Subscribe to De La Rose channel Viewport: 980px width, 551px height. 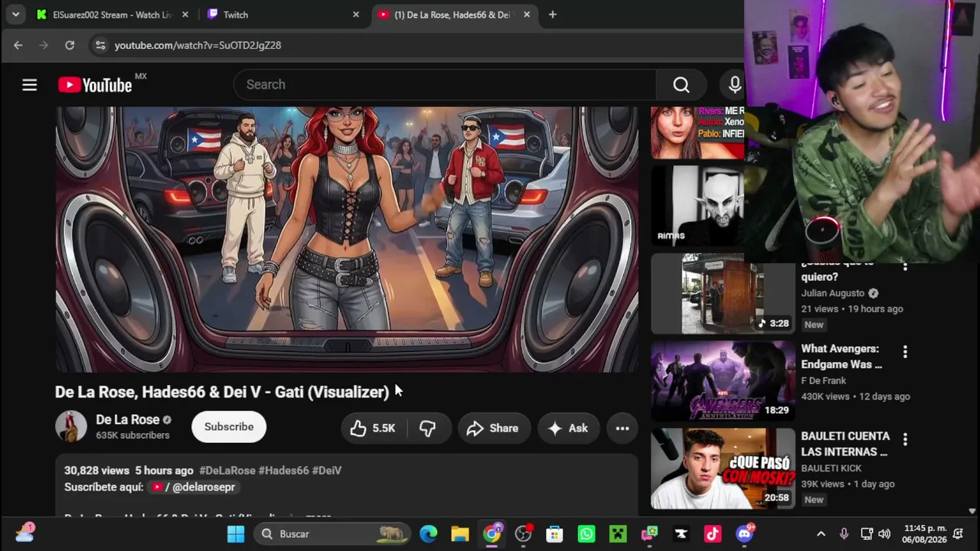[229, 427]
